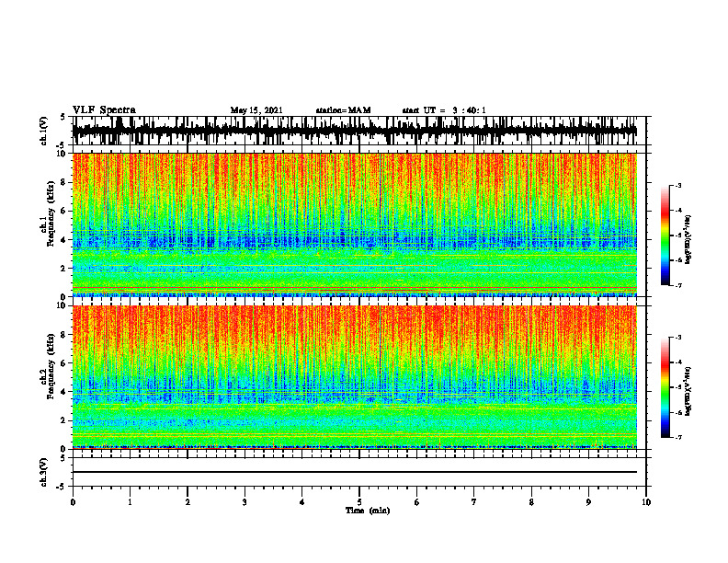Click the ch.2 color bar 'log(PSD)' label
Image resolution: width=728 pixels, height=563 pixels.
click(x=688, y=391)
